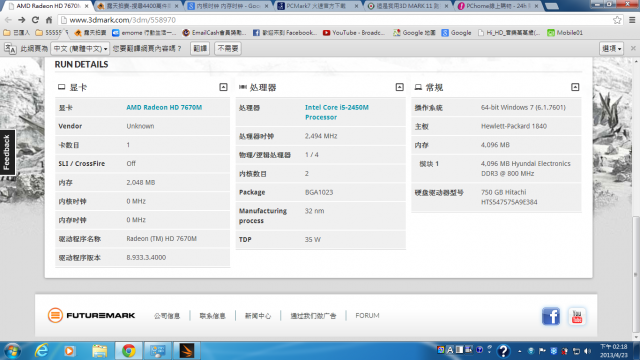Collapse the graphics card section

(x=223, y=87)
